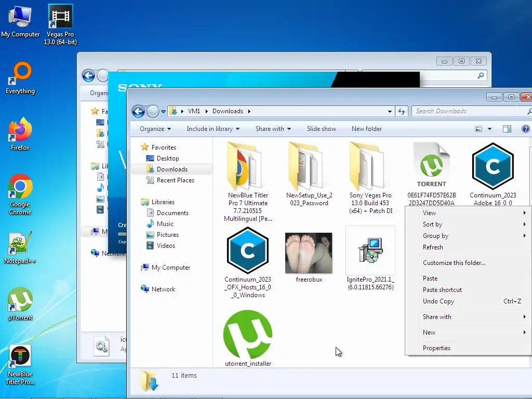Screen dimensions: 532x399
Task: Select freerobux image thumbnail
Action: point(309,258)
